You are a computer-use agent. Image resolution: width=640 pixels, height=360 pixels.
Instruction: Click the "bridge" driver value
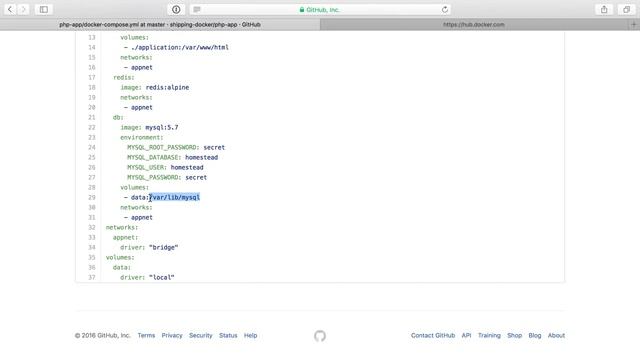(163, 247)
